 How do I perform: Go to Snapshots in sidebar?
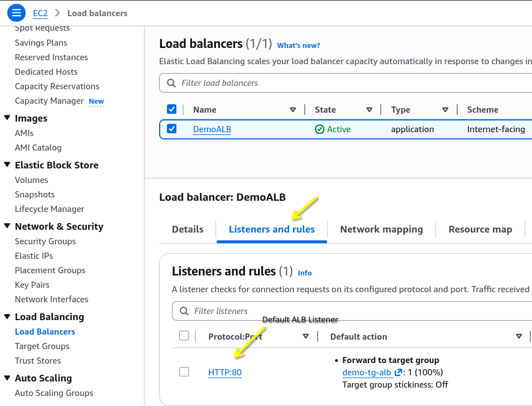point(35,195)
